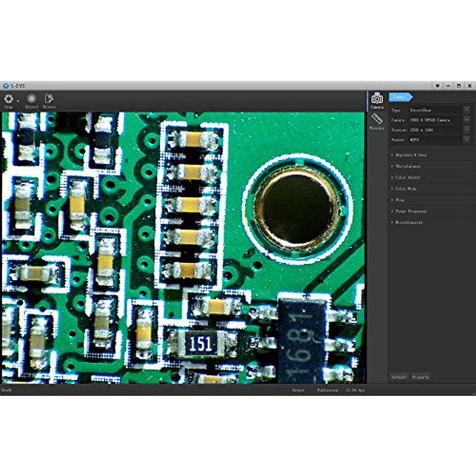
Task: Open the Type dropdown
Action: pyautogui.click(x=466, y=110)
